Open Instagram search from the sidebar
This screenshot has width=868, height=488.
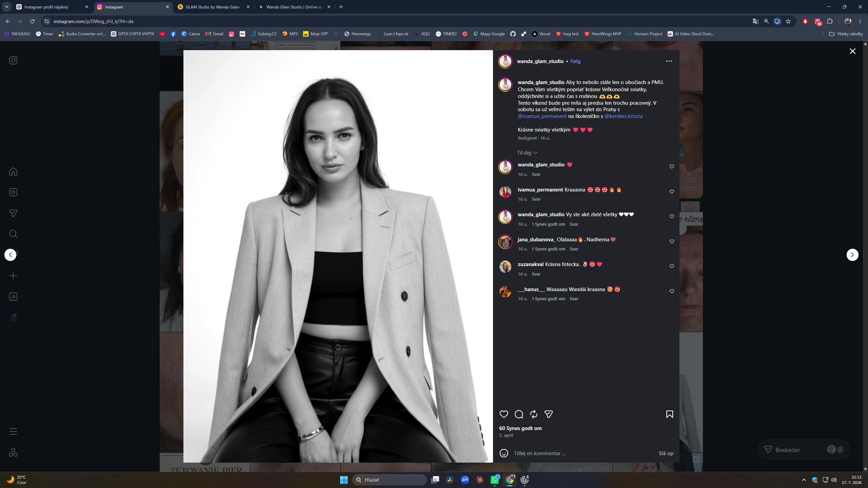coord(13,234)
